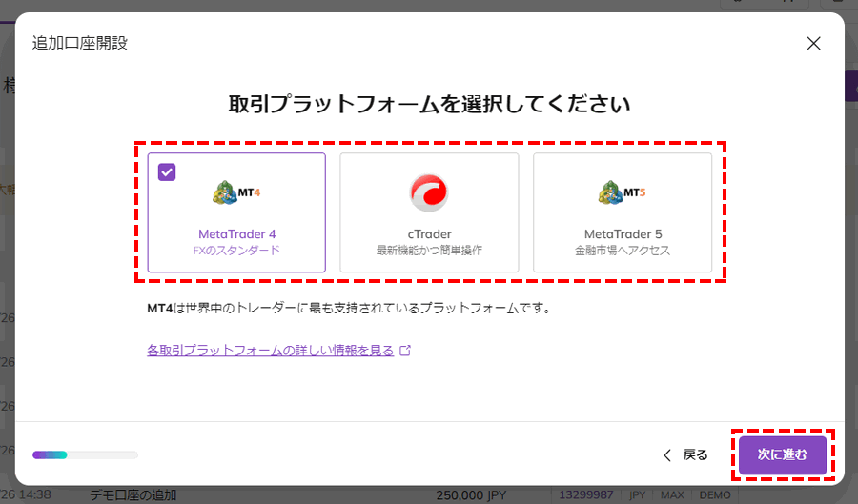
Task: Click the 次に進む button
Action: (x=783, y=454)
